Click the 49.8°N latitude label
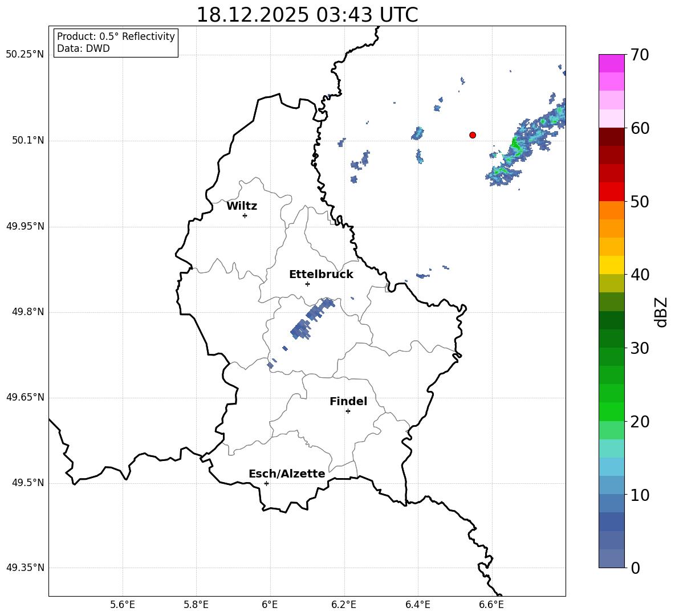 coord(28,312)
